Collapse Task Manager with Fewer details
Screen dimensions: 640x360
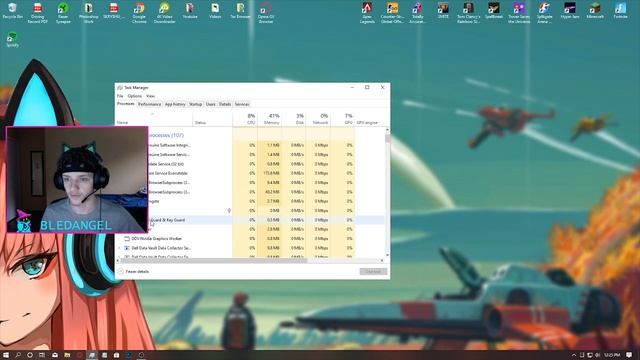(133, 271)
